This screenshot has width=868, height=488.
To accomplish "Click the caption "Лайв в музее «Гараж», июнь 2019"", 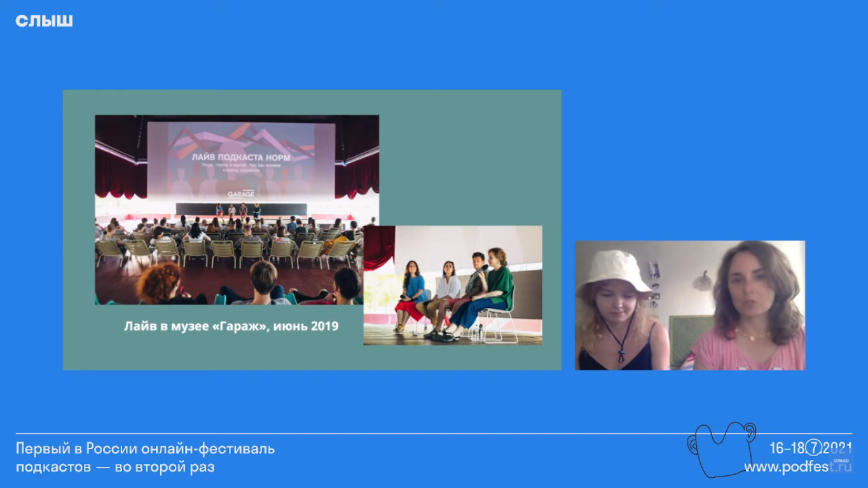I will tap(231, 326).
